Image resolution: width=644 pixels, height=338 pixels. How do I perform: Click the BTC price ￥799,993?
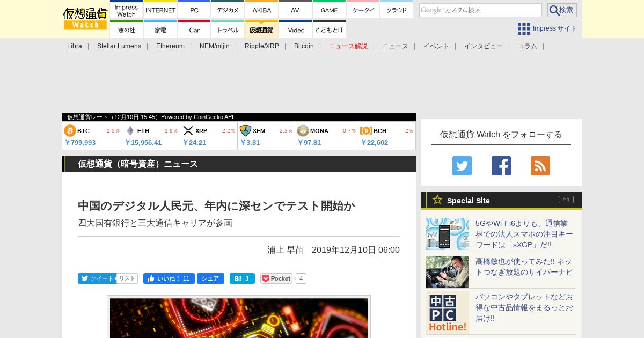coord(80,143)
